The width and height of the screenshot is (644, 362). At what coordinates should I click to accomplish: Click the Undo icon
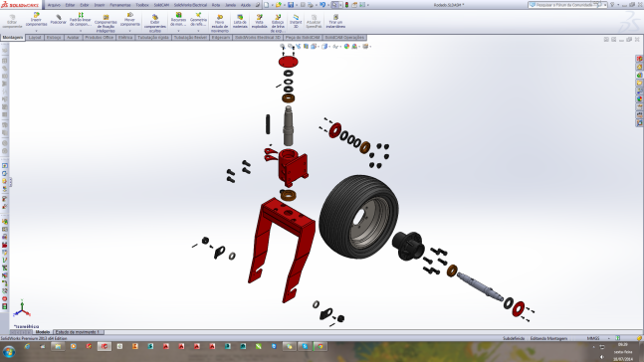coord(322,5)
